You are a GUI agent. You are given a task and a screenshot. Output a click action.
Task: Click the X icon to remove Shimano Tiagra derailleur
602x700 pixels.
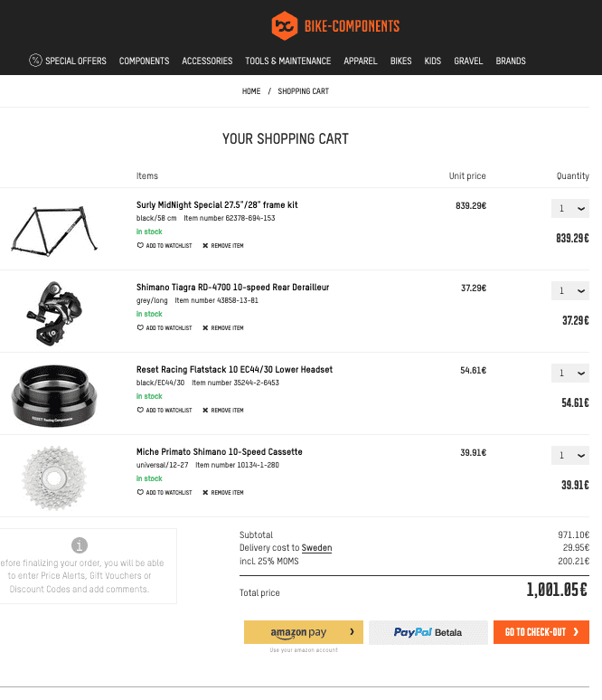[x=205, y=327]
